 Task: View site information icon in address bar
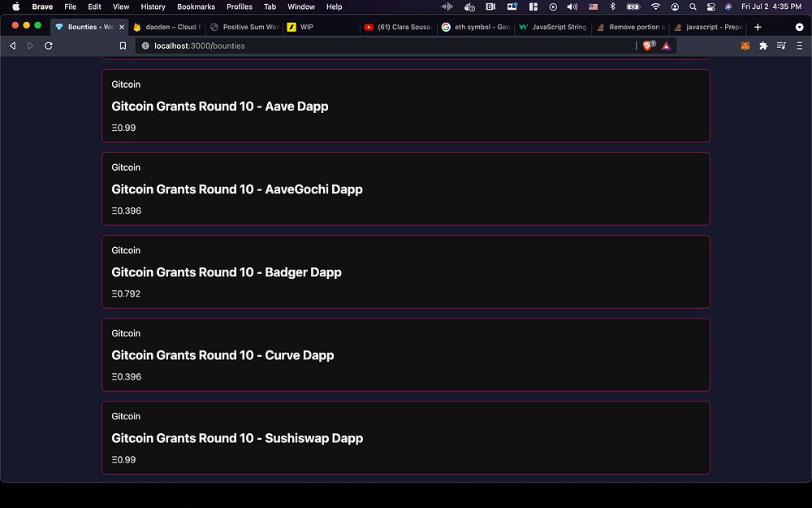[x=145, y=46]
